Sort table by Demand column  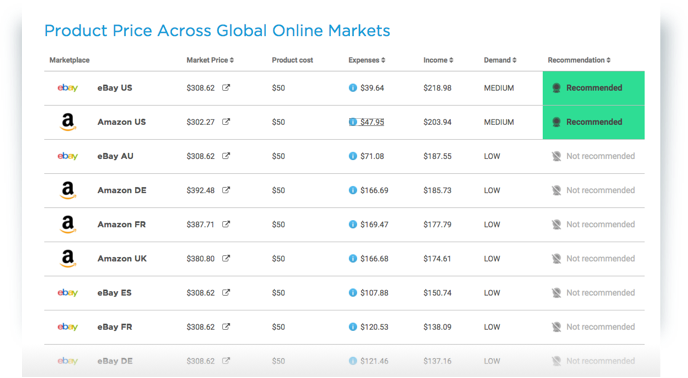pyautogui.click(x=500, y=60)
